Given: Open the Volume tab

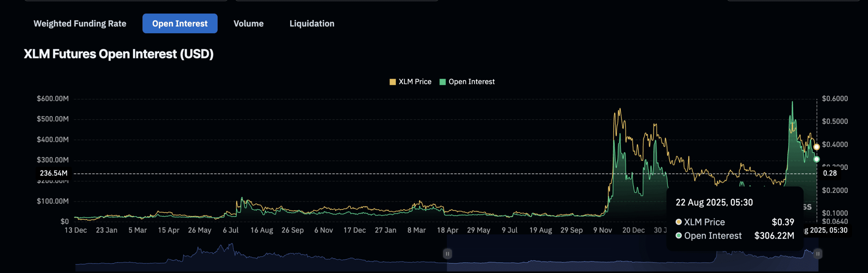Looking at the screenshot, I should coord(248,23).
